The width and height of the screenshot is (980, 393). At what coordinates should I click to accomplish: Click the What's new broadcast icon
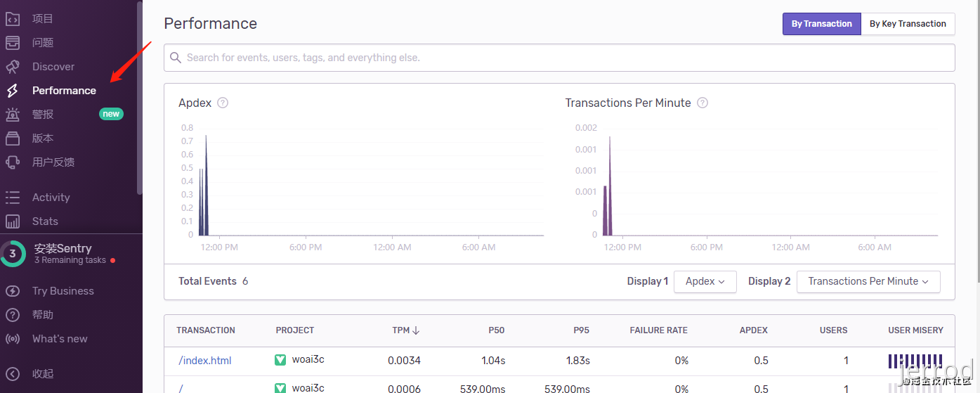(13, 339)
